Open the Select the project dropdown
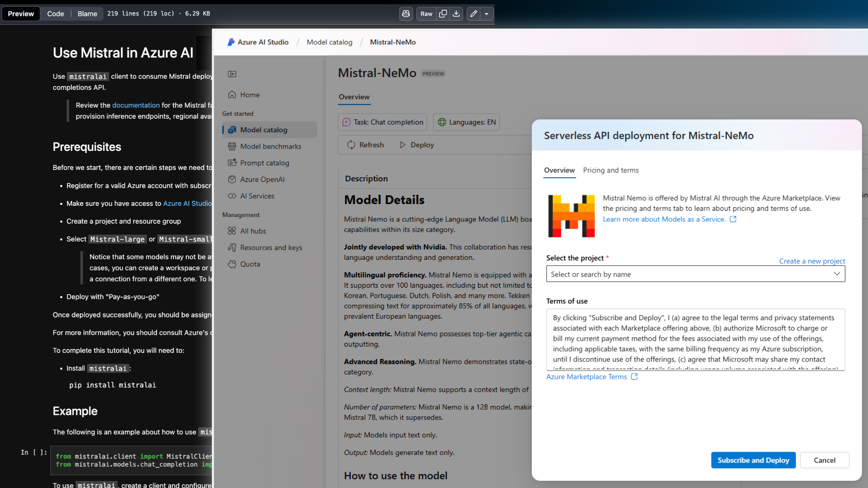868x488 pixels. point(695,274)
